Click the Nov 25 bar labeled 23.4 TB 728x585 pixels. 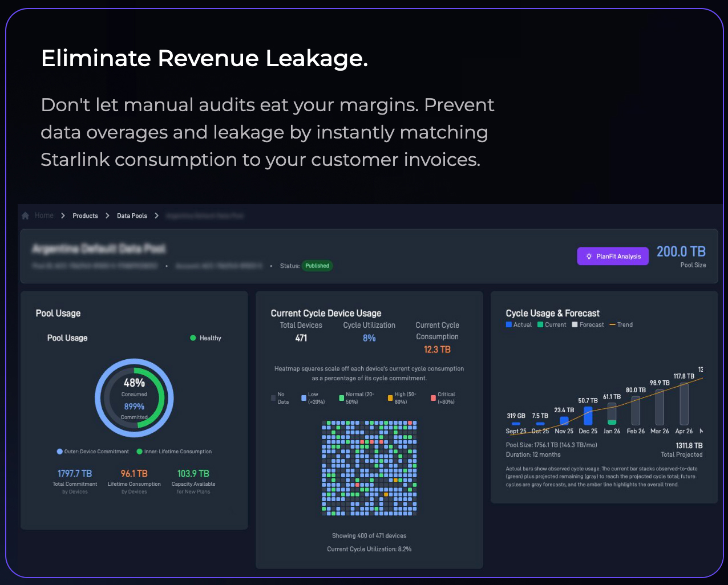pos(564,421)
